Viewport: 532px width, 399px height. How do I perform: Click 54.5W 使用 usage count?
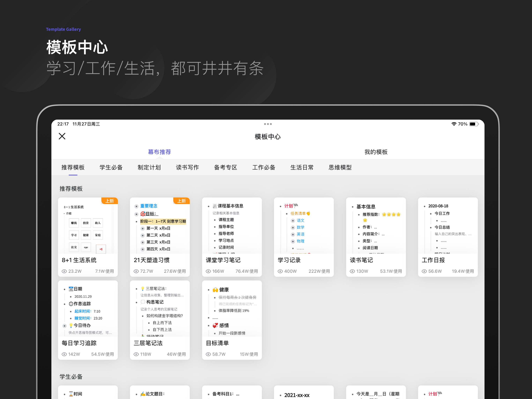click(x=103, y=354)
